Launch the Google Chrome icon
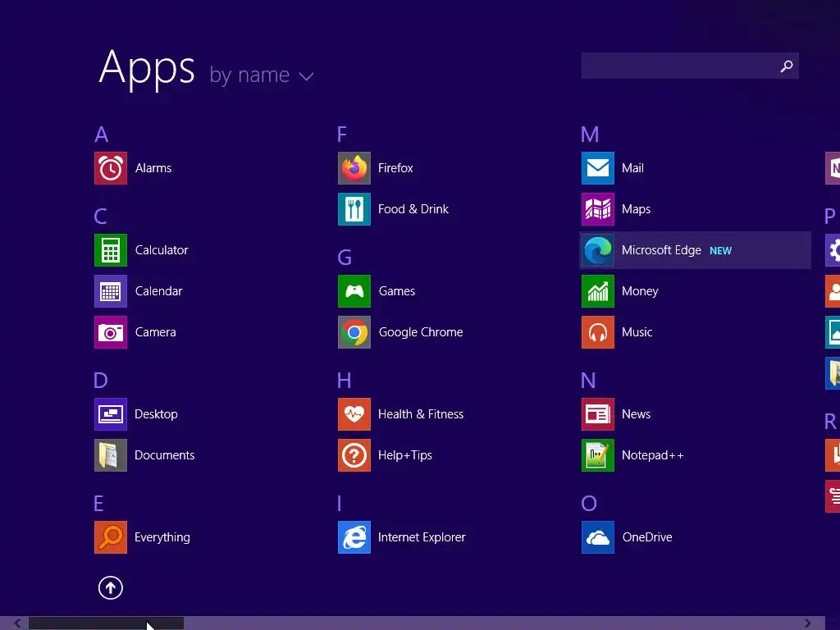This screenshot has height=630, width=840. click(354, 332)
